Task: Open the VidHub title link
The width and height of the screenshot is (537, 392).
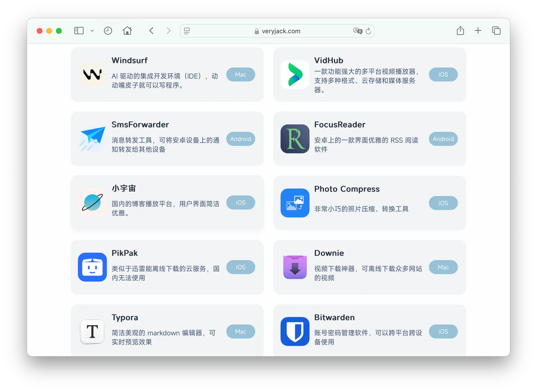Action: coord(329,60)
